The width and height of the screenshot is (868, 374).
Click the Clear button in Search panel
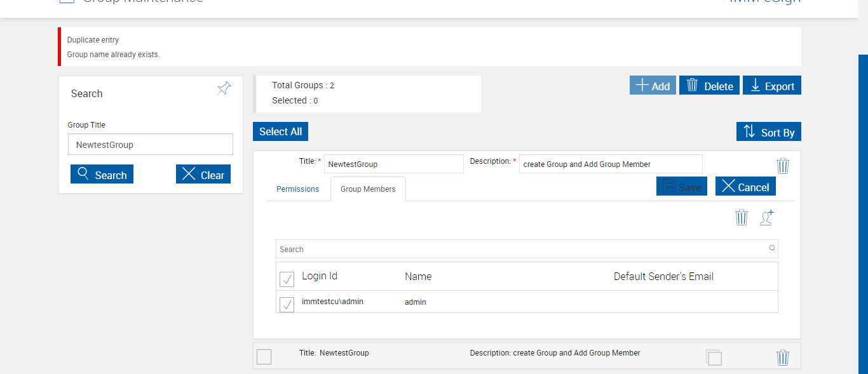(x=203, y=175)
